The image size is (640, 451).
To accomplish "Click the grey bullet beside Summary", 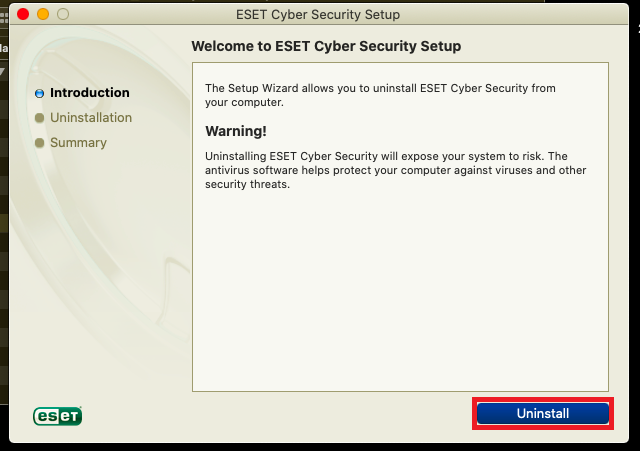I will click(x=40, y=143).
